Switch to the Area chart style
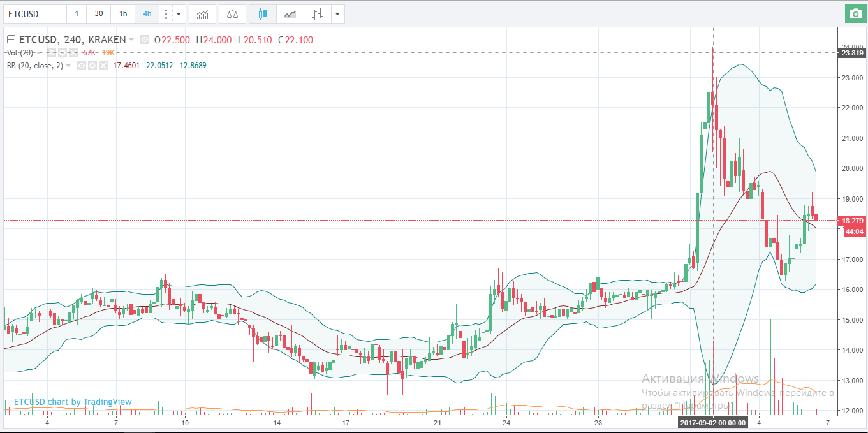 [x=290, y=13]
